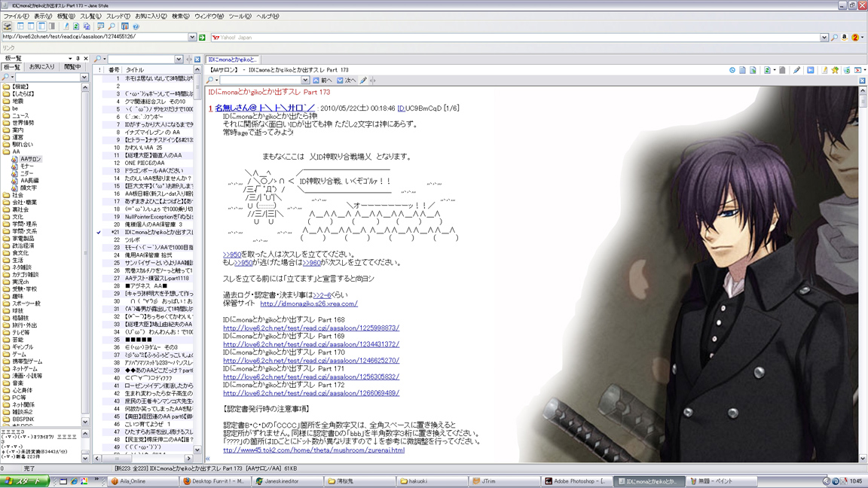Toggle the third pane layout button
The height and width of the screenshot is (488, 868).
coord(41,26)
